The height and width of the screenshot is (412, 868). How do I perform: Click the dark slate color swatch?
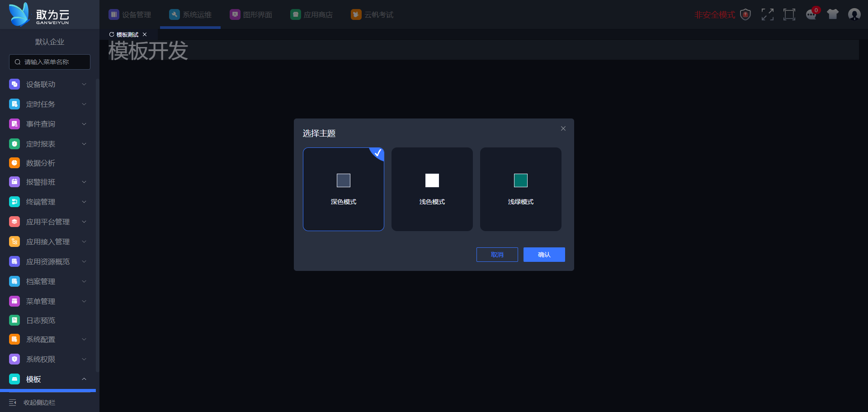tap(344, 180)
